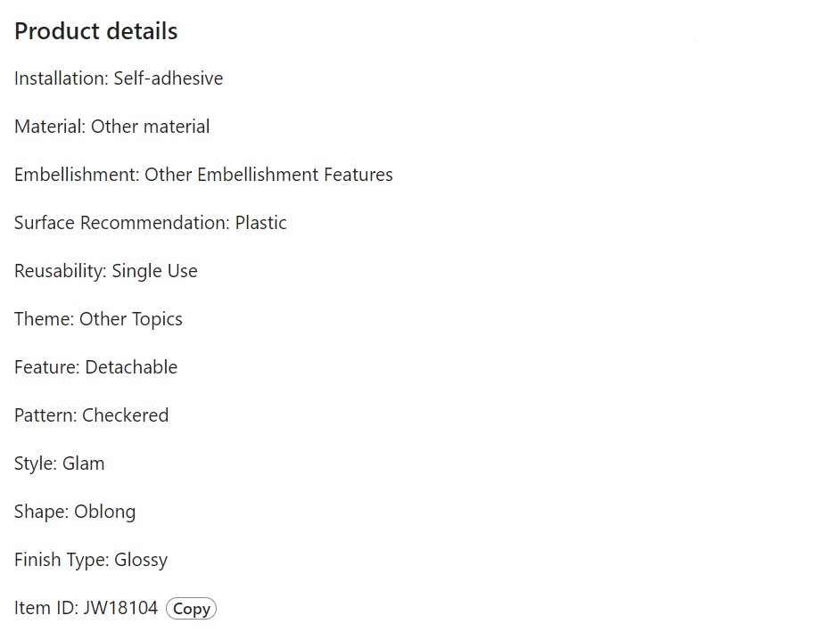Click the Embellishment label
840x632 pixels.
(x=76, y=175)
